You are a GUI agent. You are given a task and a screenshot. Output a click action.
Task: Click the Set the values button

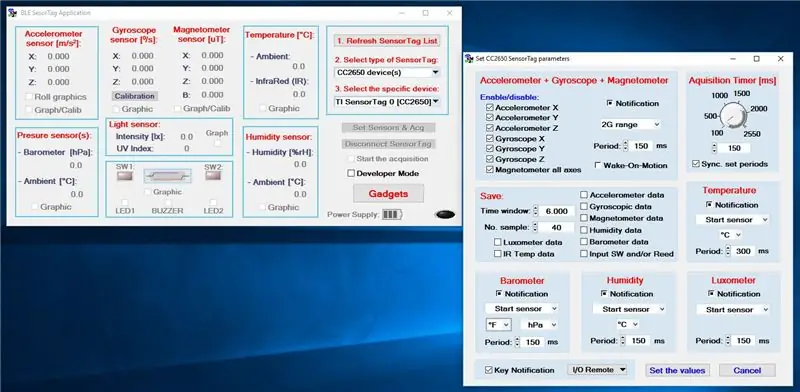pyautogui.click(x=677, y=371)
